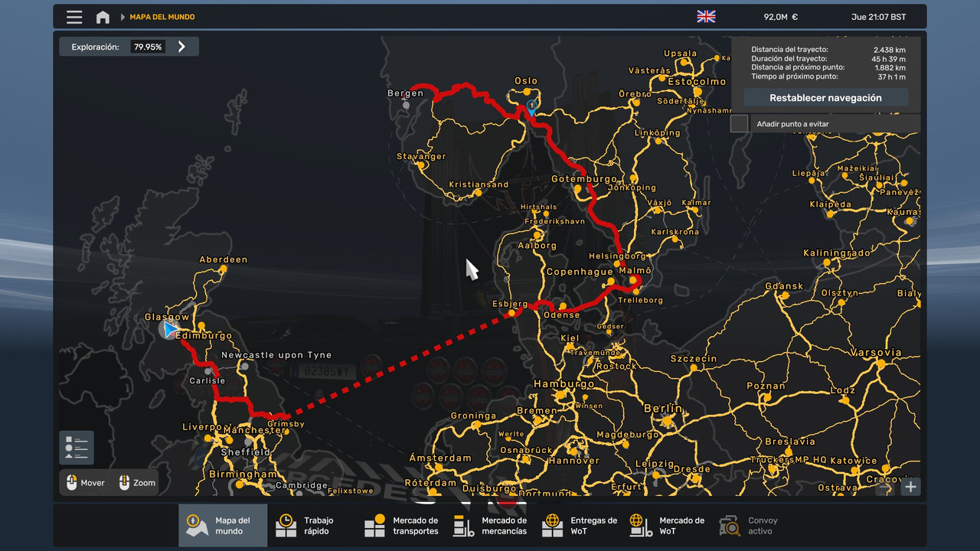Click the Oslo city label
This screenshot has width=980, height=551.
point(526,80)
